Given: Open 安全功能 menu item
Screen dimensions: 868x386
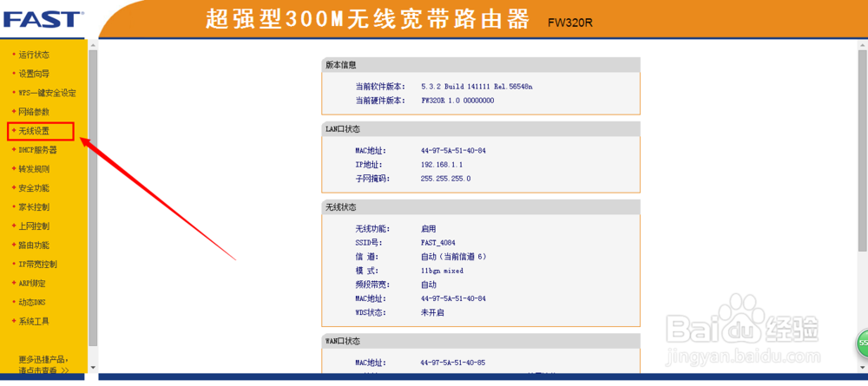Looking at the screenshot, I should 34,188.
